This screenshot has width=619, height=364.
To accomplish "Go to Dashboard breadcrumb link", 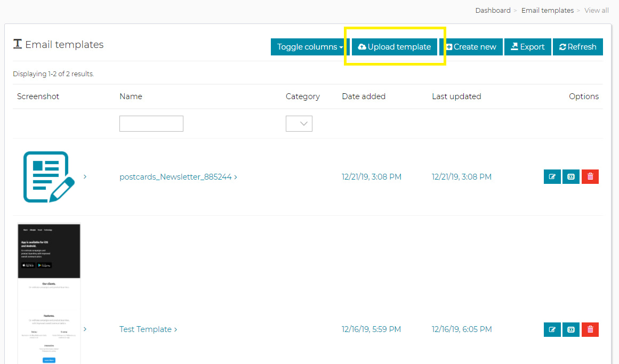I will [x=493, y=10].
